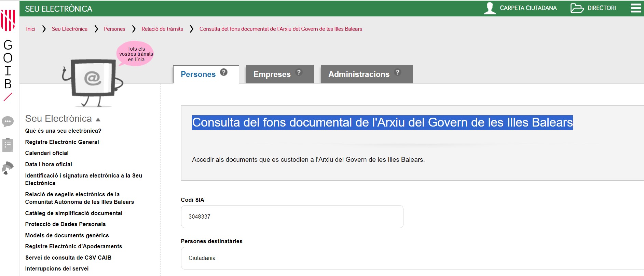Open Carpeta Ciutadana from the header

tap(520, 8)
